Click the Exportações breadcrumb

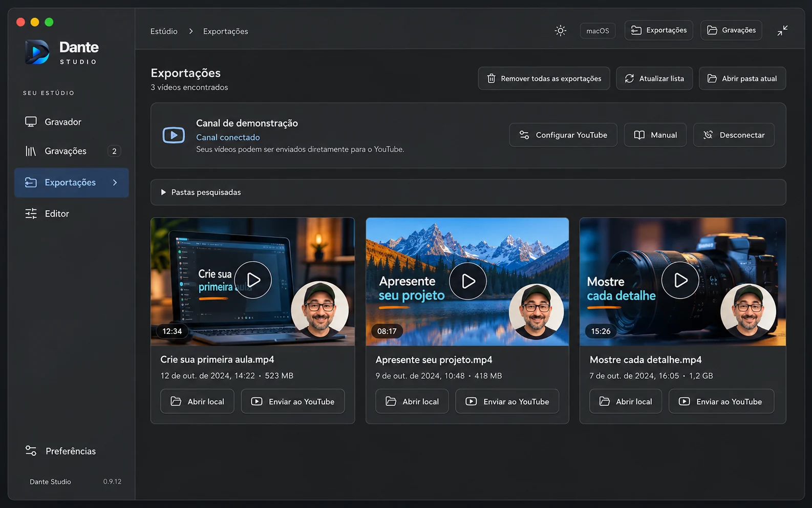[x=225, y=31]
